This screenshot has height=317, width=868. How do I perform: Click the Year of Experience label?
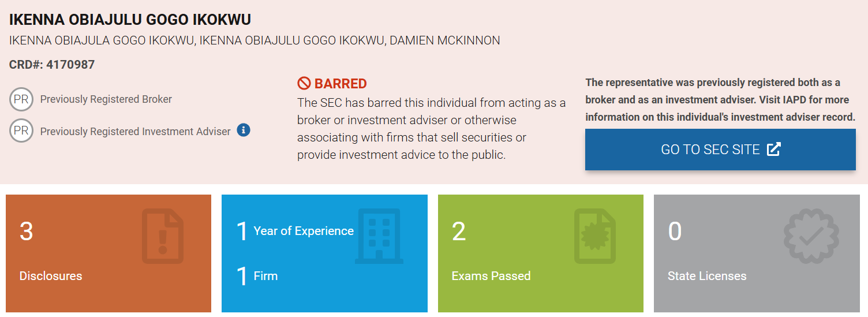tap(303, 231)
